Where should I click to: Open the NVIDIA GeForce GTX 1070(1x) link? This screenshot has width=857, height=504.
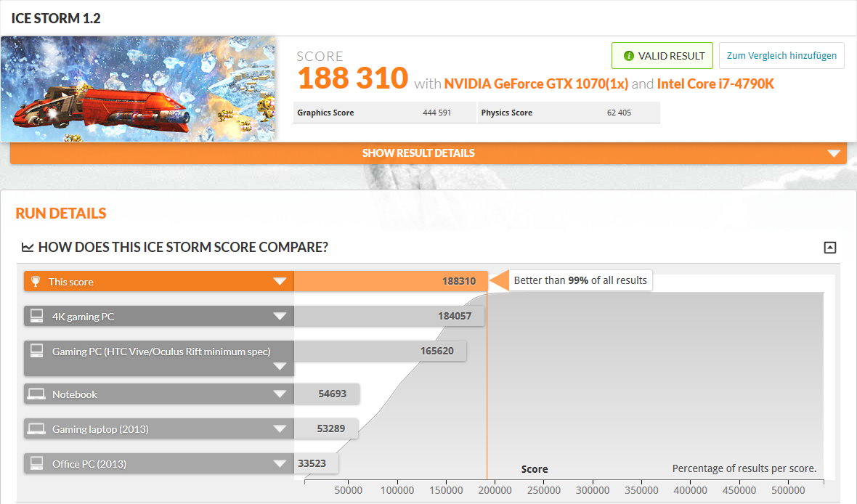[x=536, y=84]
